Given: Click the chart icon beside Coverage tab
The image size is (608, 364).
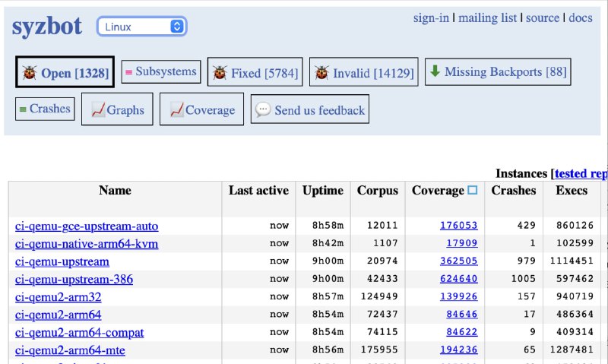Looking at the screenshot, I should coord(177,109).
